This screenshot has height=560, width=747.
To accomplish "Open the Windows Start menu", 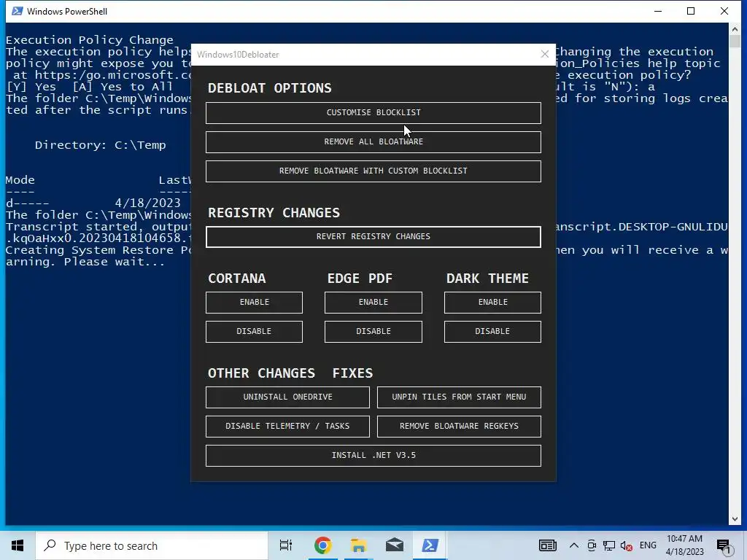I will coord(18,545).
